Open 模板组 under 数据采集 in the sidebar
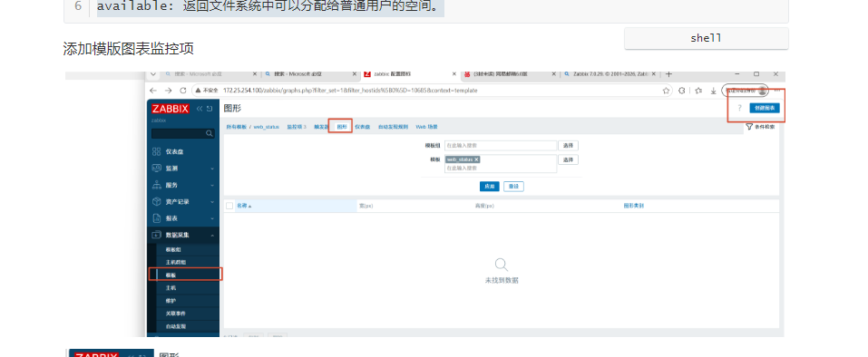 (x=173, y=250)
